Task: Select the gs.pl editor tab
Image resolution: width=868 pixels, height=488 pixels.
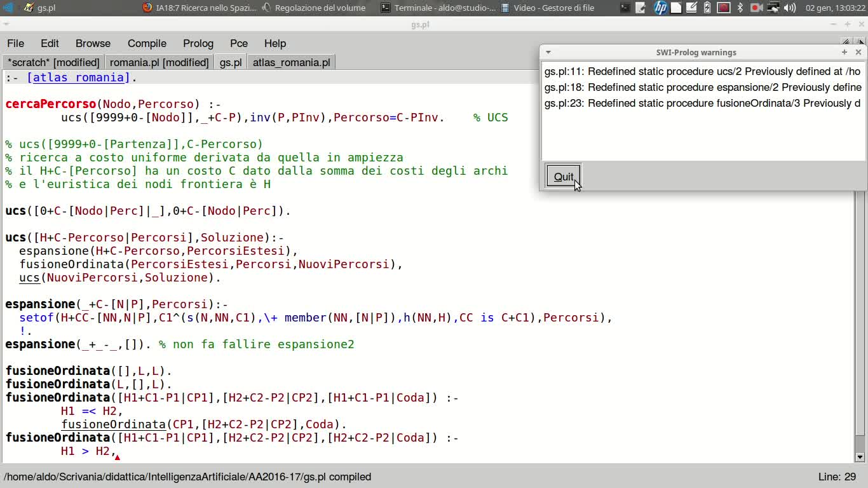Action: [231, 62]
